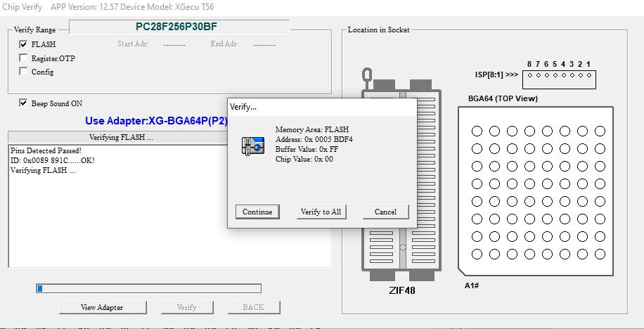Click ISP header pin 8 circle
The image size is (644, 329).
tap(529, 75)
